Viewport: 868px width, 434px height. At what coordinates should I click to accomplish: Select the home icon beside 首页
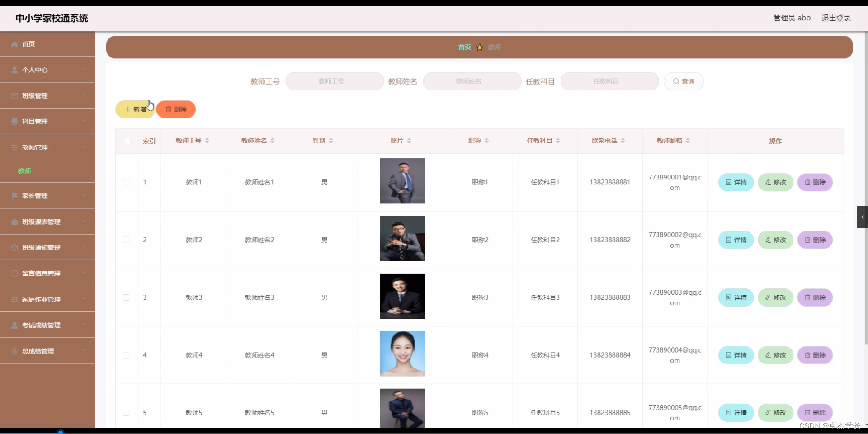coord(14,44)
